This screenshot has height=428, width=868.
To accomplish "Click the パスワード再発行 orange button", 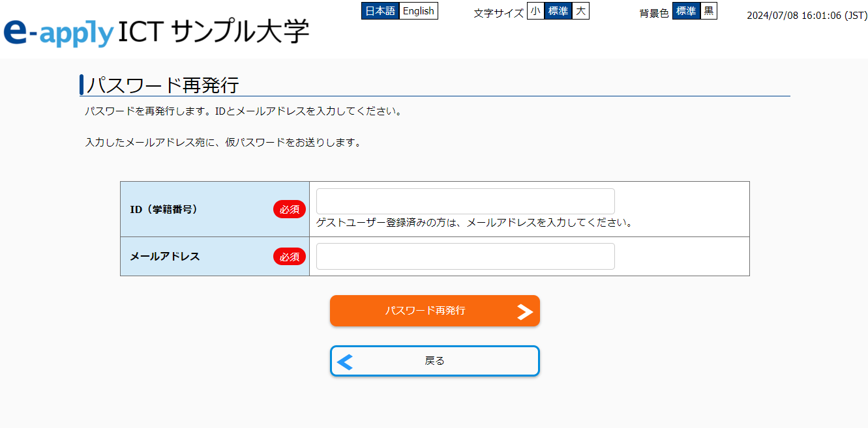I will pos(435,311).
